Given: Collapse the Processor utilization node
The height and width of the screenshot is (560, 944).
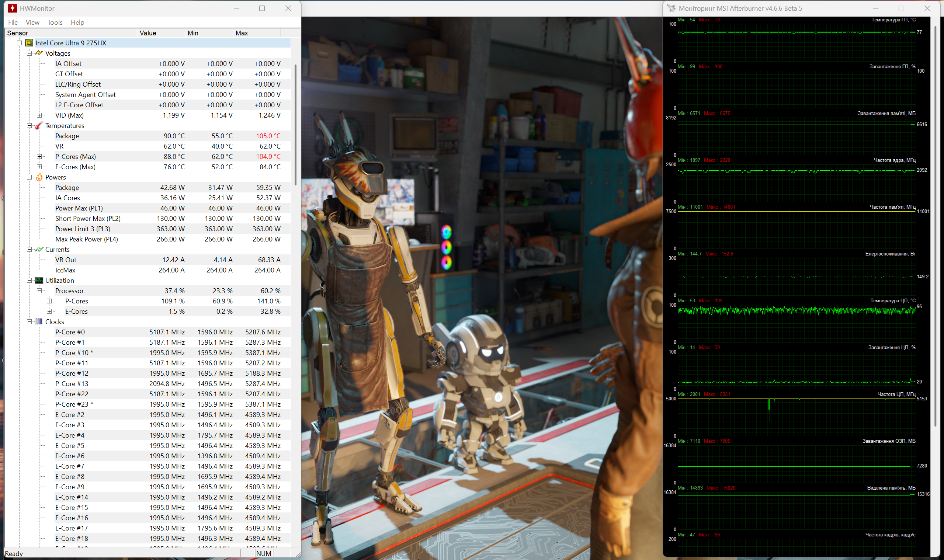Looking at the screenshot, I should click(39, 291).
